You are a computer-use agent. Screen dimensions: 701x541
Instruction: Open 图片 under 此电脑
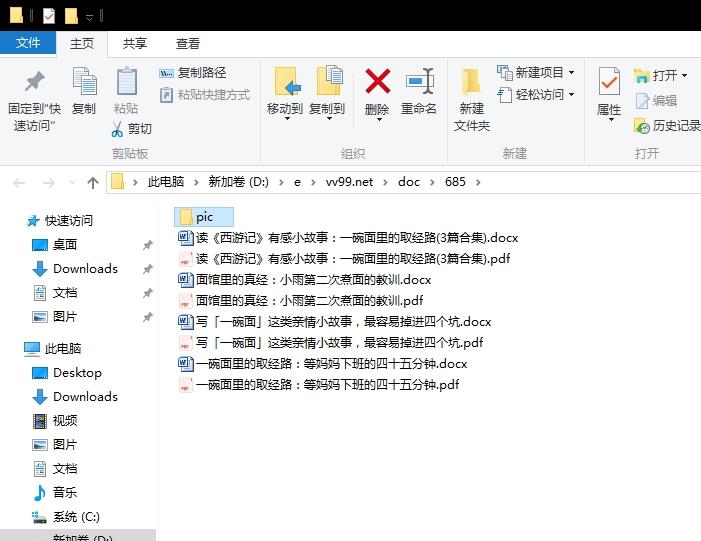click(55, 445)
